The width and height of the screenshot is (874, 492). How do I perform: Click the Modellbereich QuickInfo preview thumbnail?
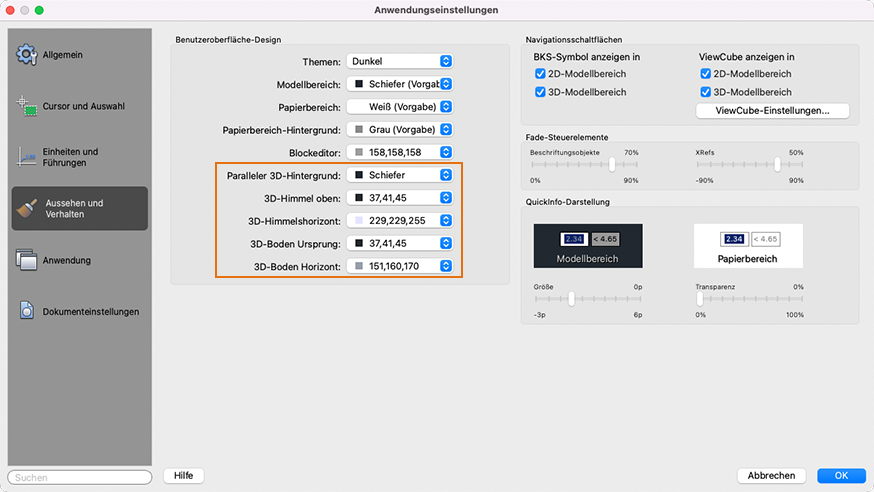[x=587, y=245]
